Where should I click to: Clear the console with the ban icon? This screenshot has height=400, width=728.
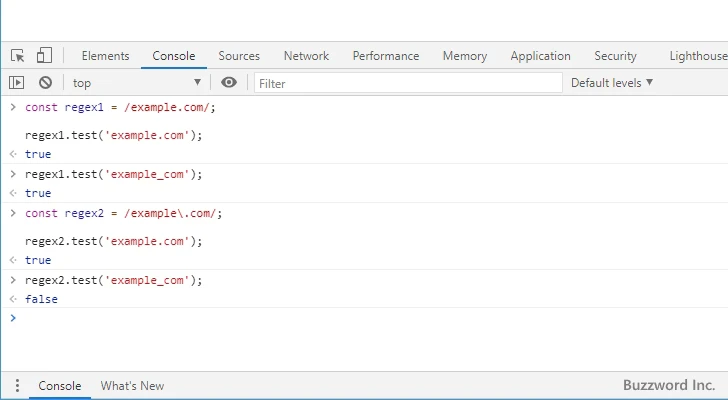point(45,83)
